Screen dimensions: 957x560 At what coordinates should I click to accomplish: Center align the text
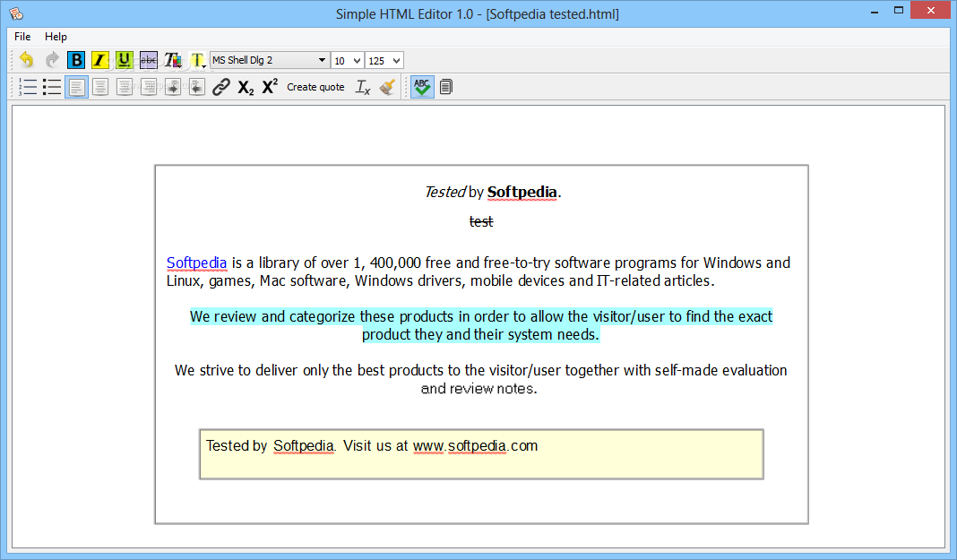pos(100,87)
